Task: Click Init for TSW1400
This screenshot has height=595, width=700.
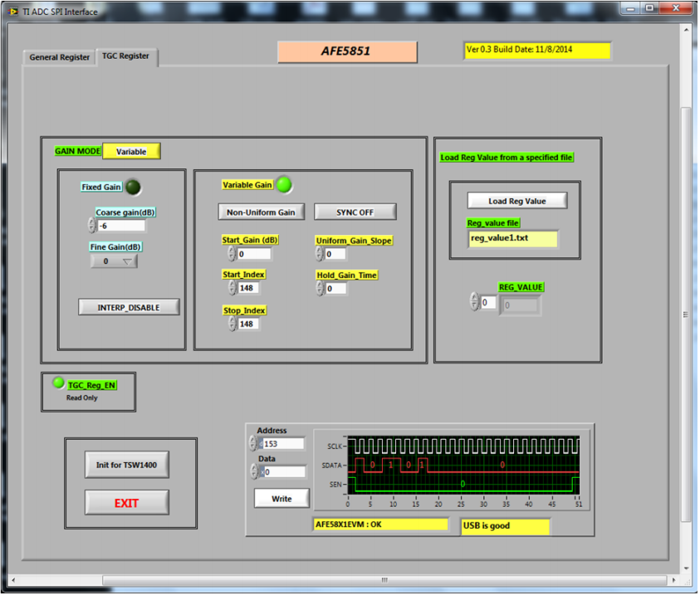Action: tap(125, 464)
